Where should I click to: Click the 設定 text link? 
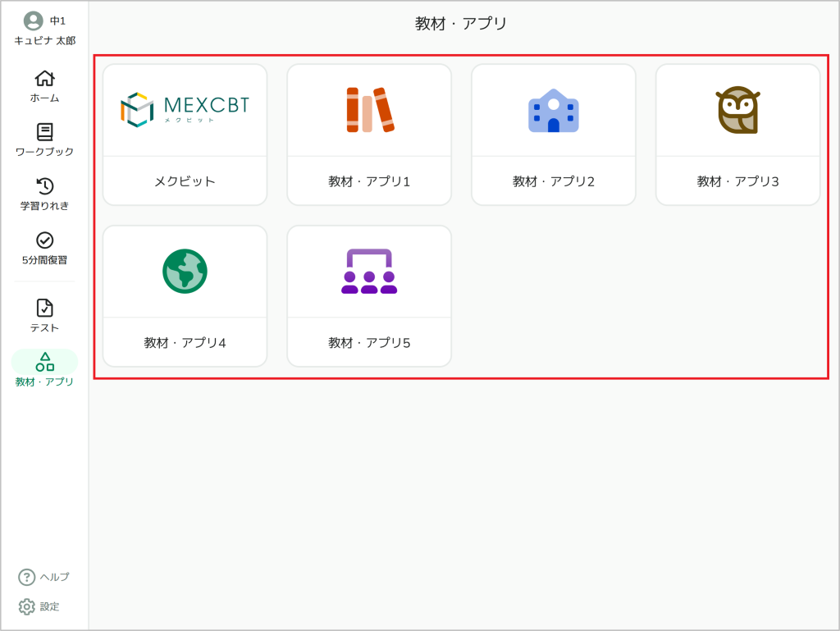(x=49, y=606)
